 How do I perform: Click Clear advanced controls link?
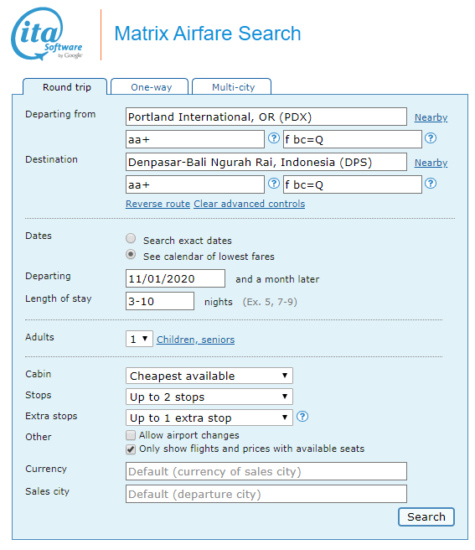[x=249, y=204]
